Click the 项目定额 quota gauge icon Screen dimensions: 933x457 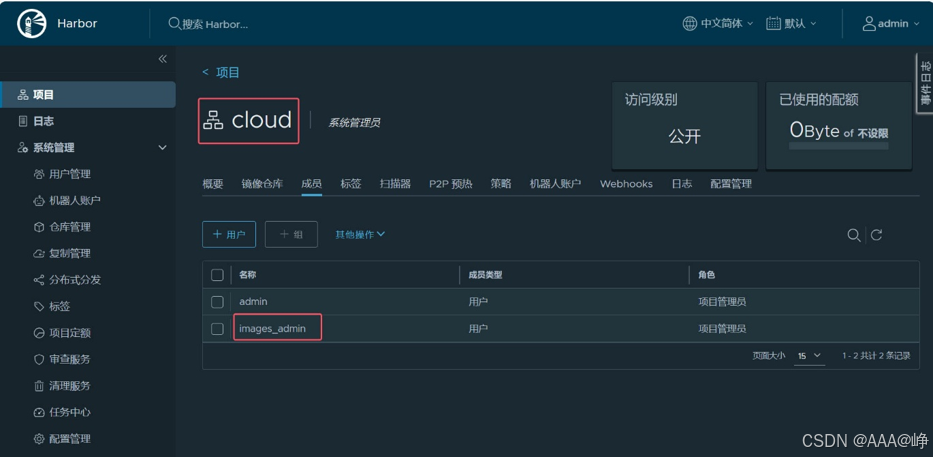point(39,333)
